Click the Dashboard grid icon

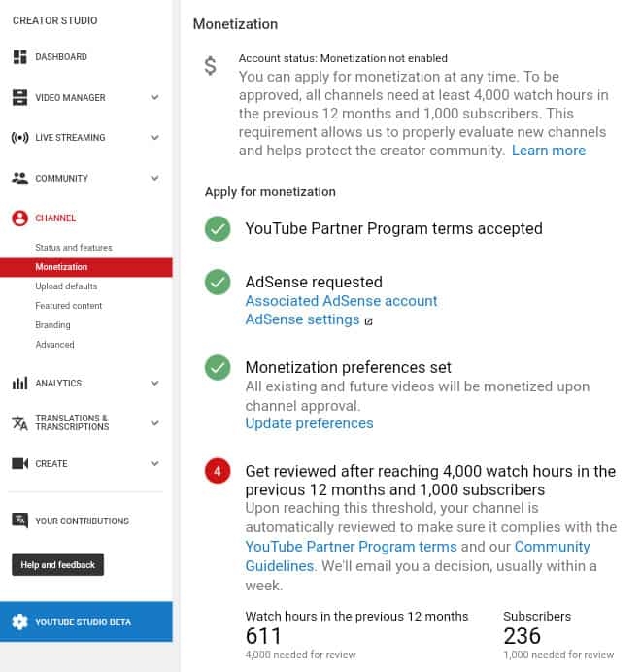pyautogui.click(x=19, y=57)
